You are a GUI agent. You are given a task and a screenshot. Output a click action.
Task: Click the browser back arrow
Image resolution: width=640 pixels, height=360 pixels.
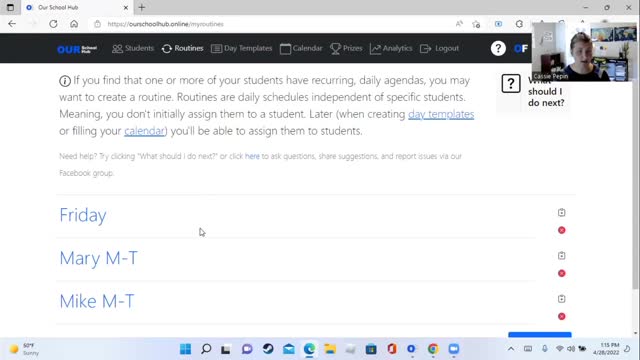pos(12,24)
